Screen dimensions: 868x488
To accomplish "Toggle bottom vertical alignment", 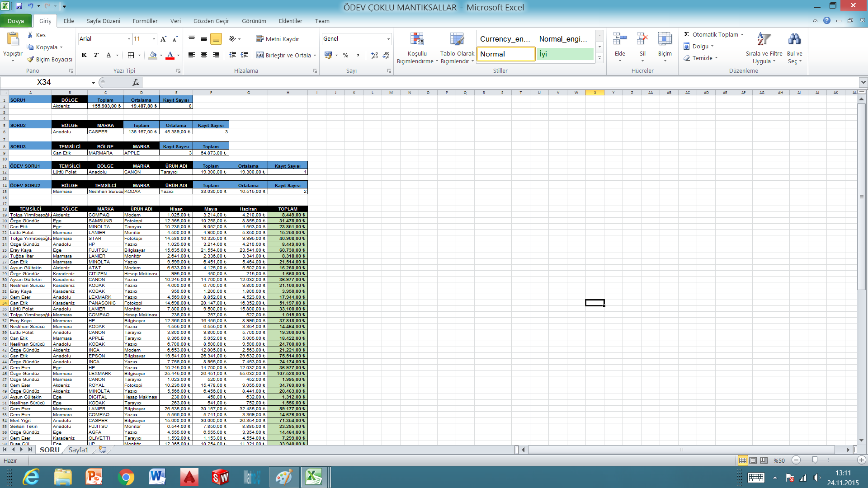I will [x=216, y=39].
